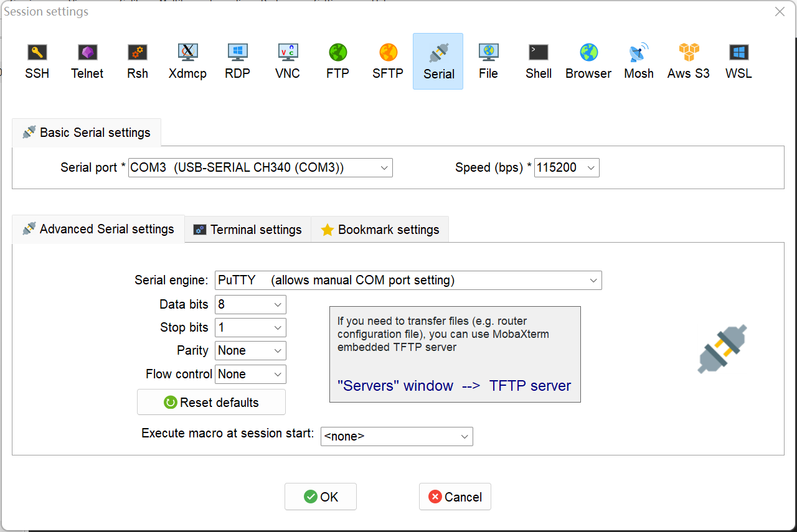Click the Speed (bps) label
This screenshot has width=797, height=532.
(x=494, y=167)
